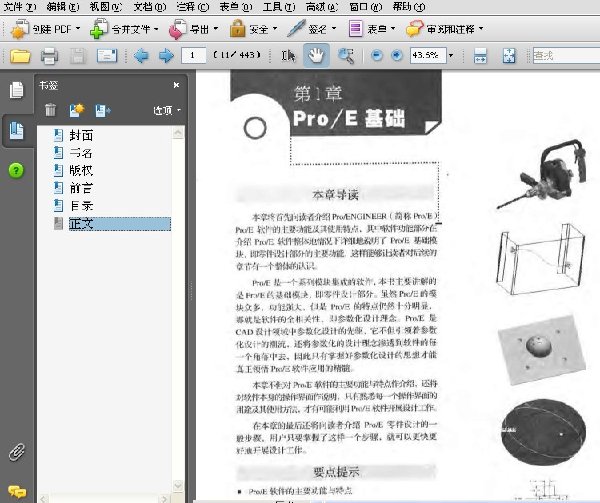This screenshot has height=503, width=600.
Task: Click the fit full page icon
Action: [x=509, y=56]
